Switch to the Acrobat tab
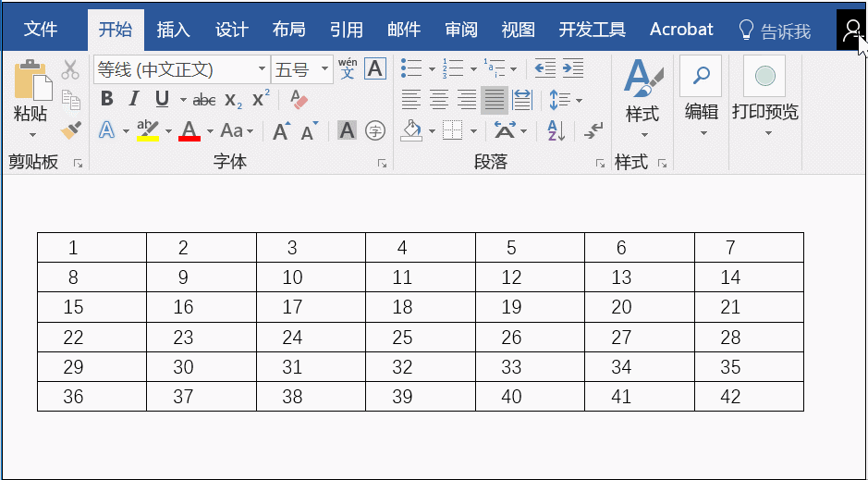The image size is (868, 480). click(x=681, y=30)
